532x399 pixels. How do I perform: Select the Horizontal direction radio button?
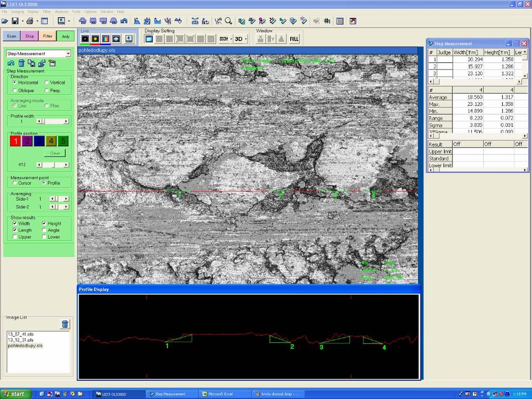(x=15, y=83)
